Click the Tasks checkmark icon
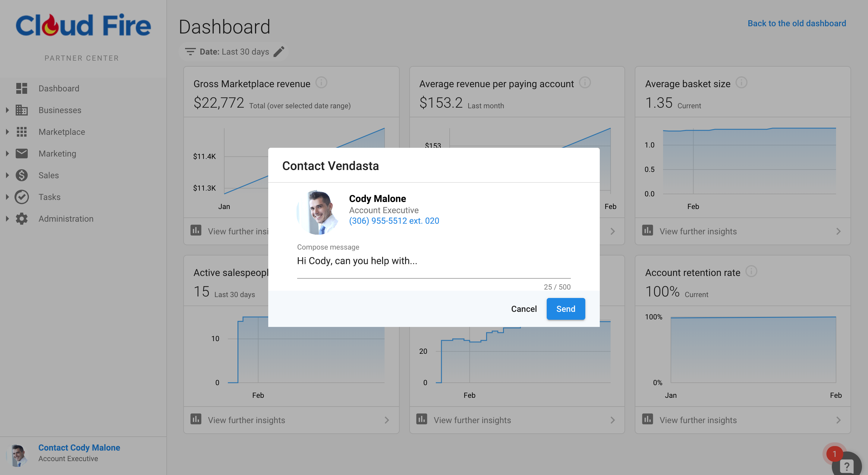The height and width of the screenshot is (475, 868). point(22,197)
